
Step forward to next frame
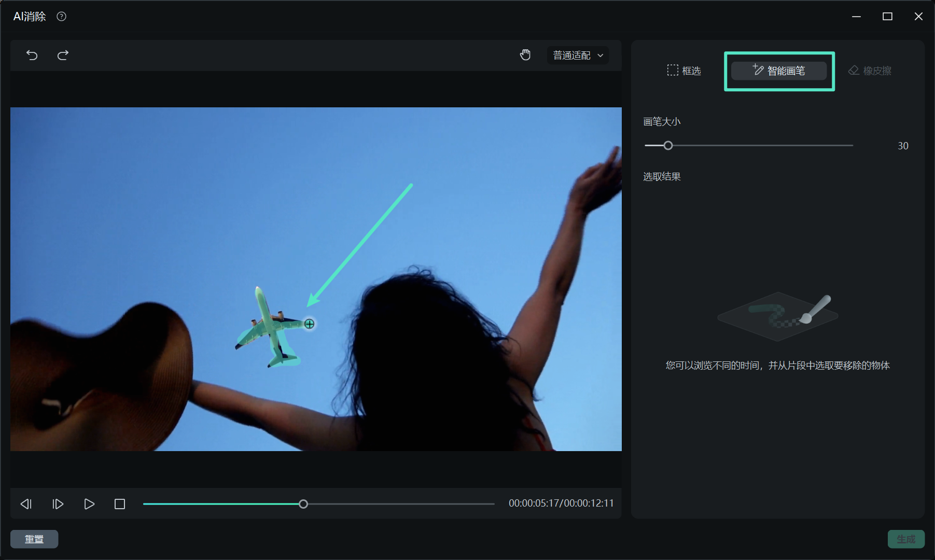point(58,504)
